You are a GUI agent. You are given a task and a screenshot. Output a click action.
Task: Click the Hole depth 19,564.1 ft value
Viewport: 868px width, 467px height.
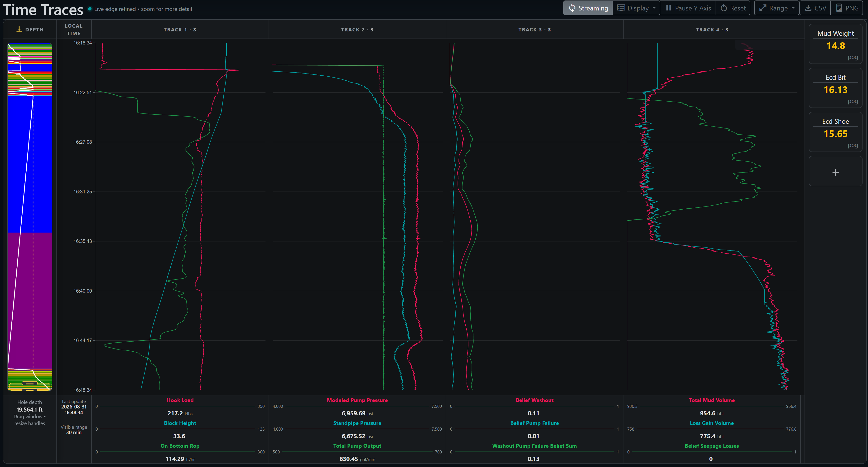30,410
